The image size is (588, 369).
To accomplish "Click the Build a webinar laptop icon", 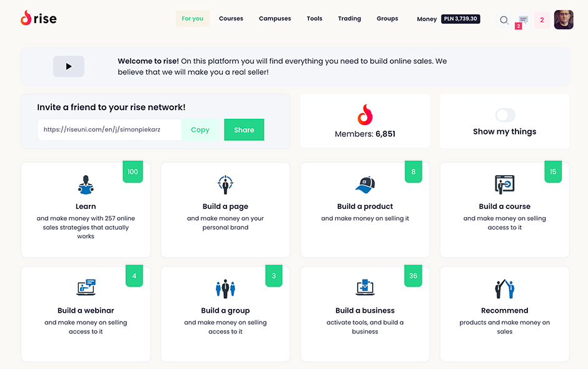I will coord(86,288).
